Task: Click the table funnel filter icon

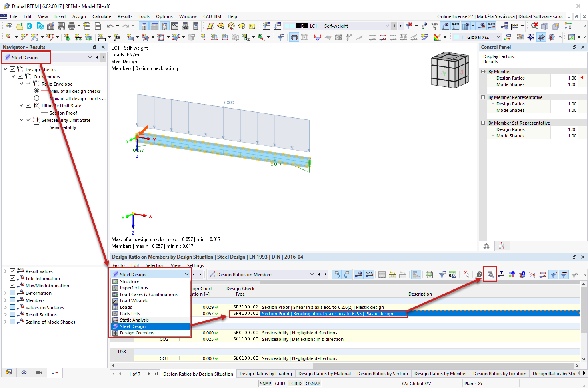Action: click(x=442, y=275)
